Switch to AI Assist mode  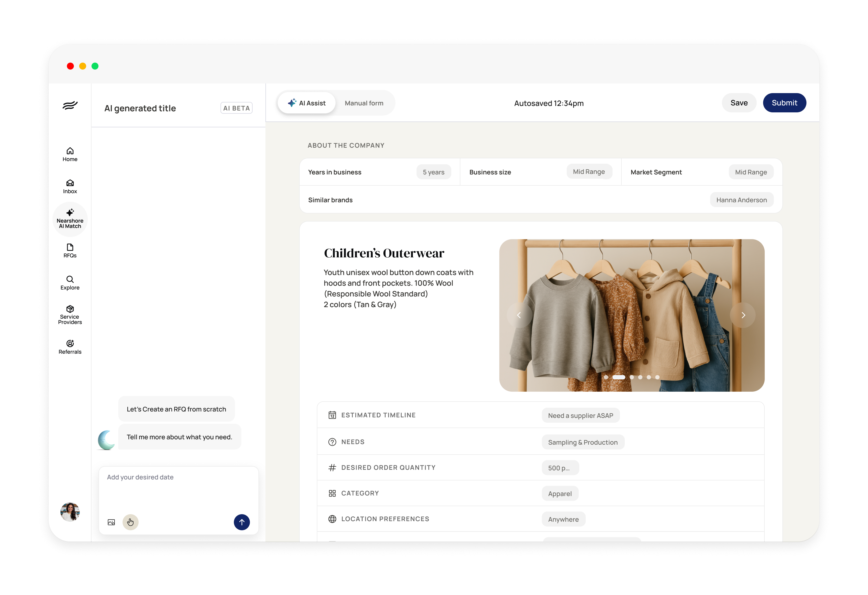(x=307, y=103)
